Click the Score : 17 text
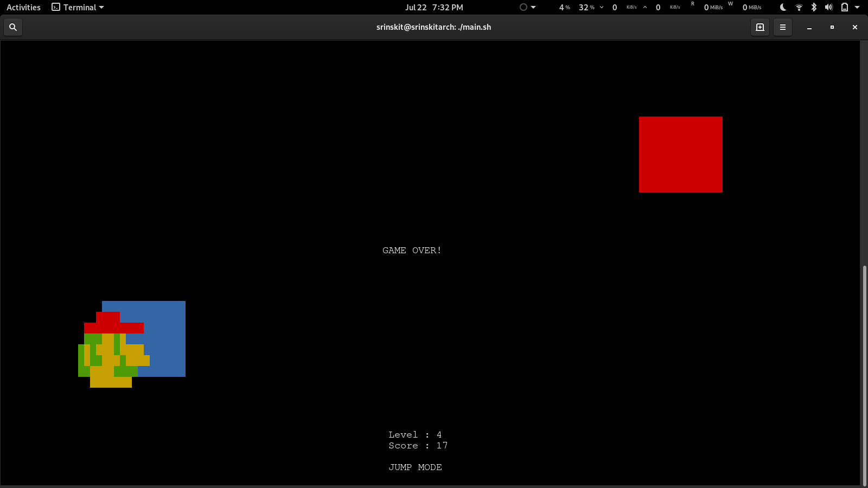 [x=418, y=446]
